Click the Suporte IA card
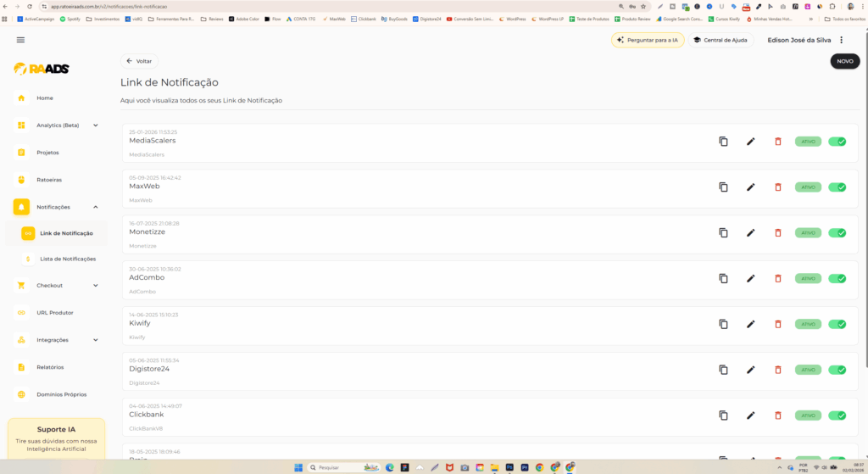The image size is (868, 474). pyautogui.click(x=57, y=438)
